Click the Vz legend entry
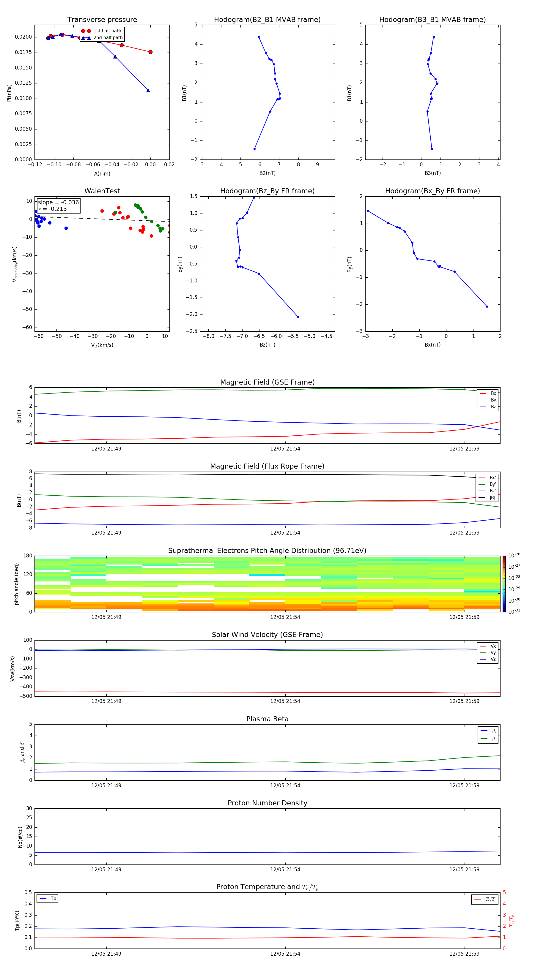 [488, 659]
